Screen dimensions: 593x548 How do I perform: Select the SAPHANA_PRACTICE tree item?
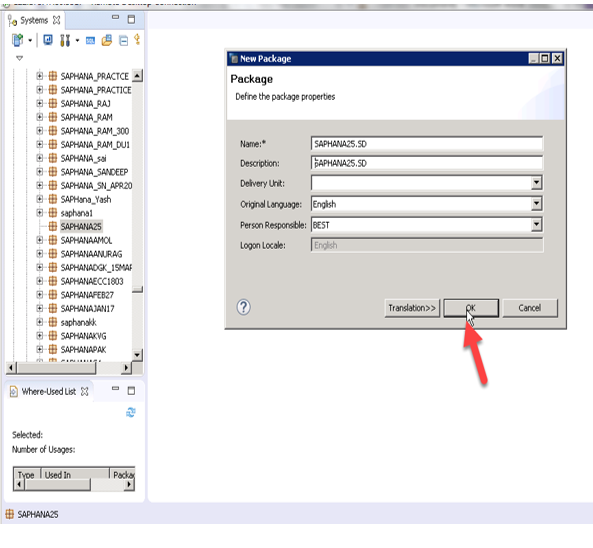[x=96, y=90]
